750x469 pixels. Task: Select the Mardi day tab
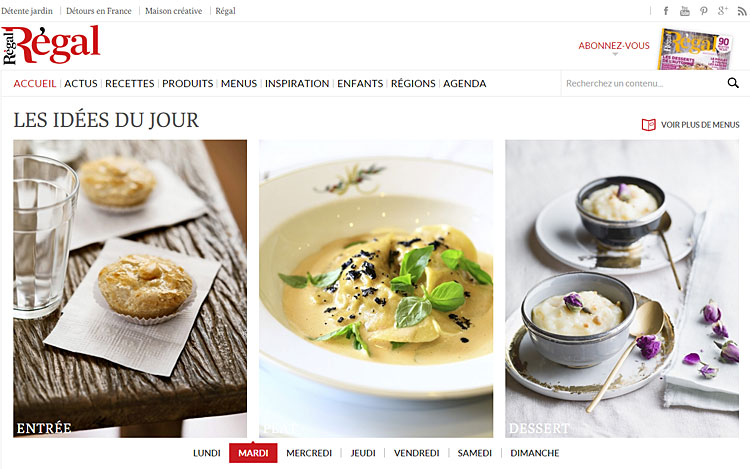tap(253, 453)
